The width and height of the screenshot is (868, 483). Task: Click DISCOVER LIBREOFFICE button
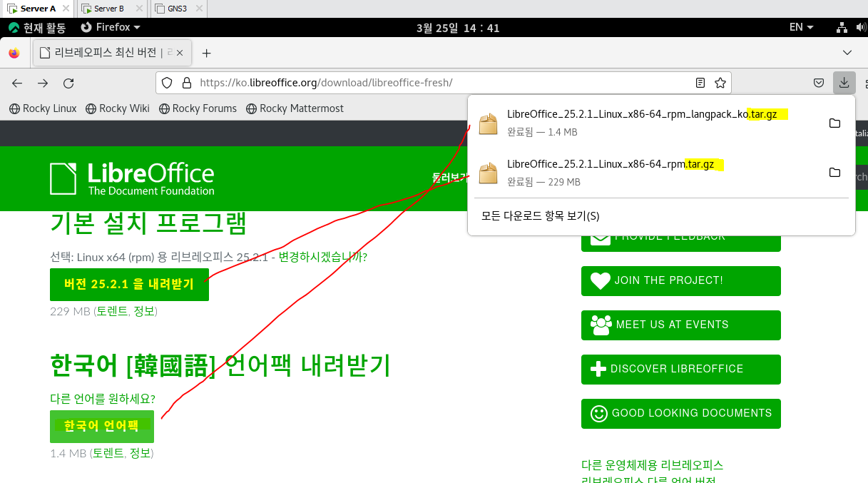pyautogui.click(x=681, y=369)
